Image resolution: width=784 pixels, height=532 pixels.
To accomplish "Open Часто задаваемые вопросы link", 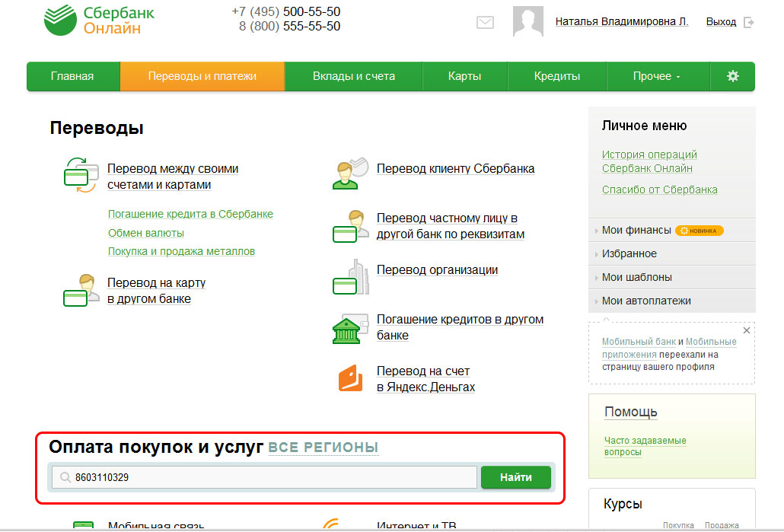I will tap(645, 446).
